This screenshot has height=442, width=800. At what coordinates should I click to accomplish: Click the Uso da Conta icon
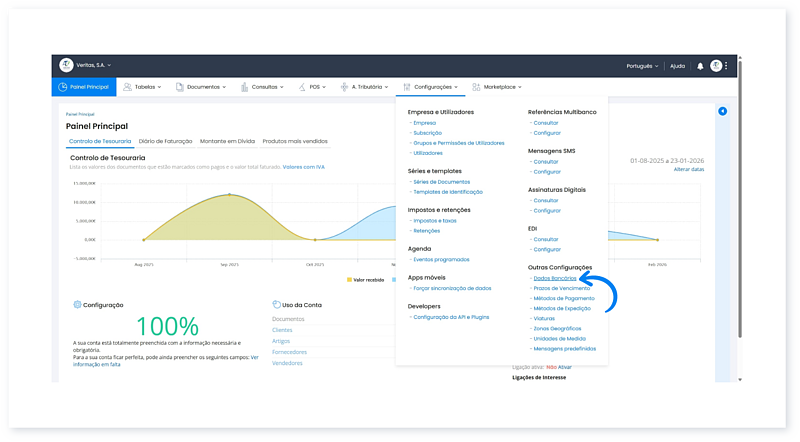pos(276,304)
